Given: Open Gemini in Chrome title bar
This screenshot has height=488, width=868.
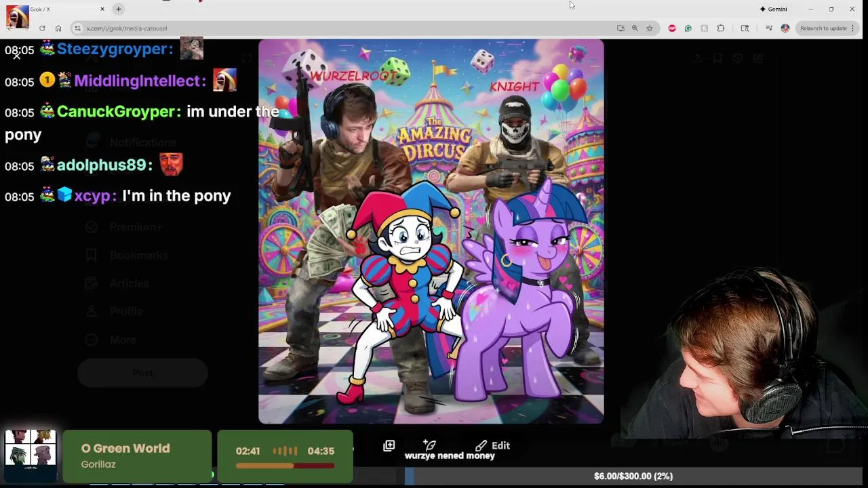Looking at the screenshot, I should (x=773, y=9).
